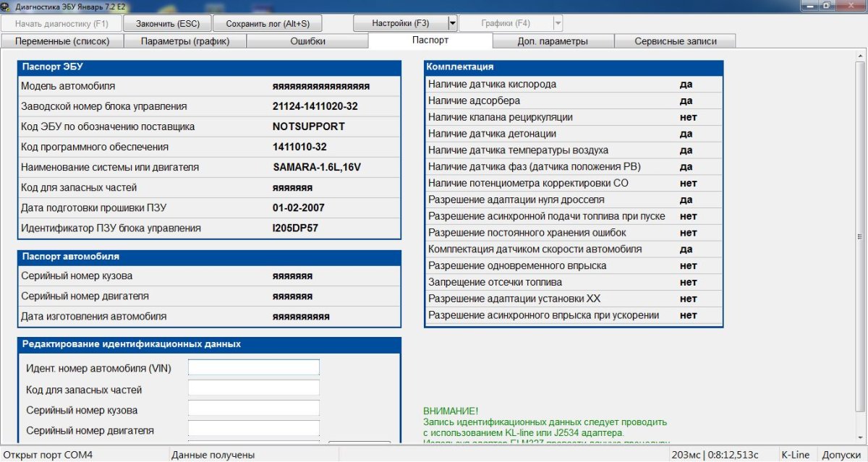Click the Серийный номер кузова edit field
This screenshot has height=462, width=868.
pos(253,408)
